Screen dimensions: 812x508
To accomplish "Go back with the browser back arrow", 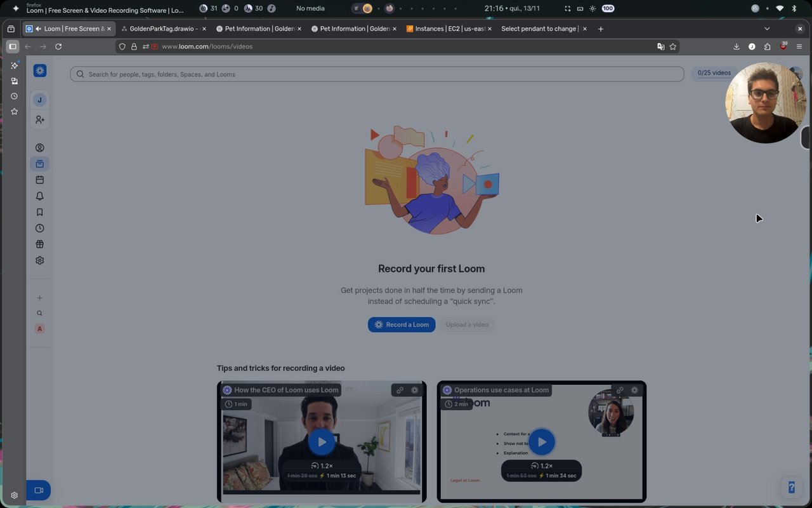I will (x=28, y=46).
